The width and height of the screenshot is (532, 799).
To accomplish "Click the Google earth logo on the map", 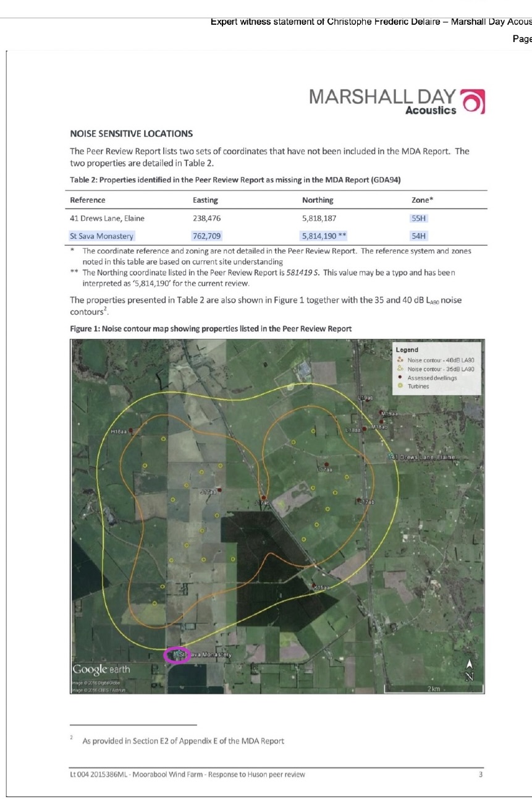I will coord(102,669).
